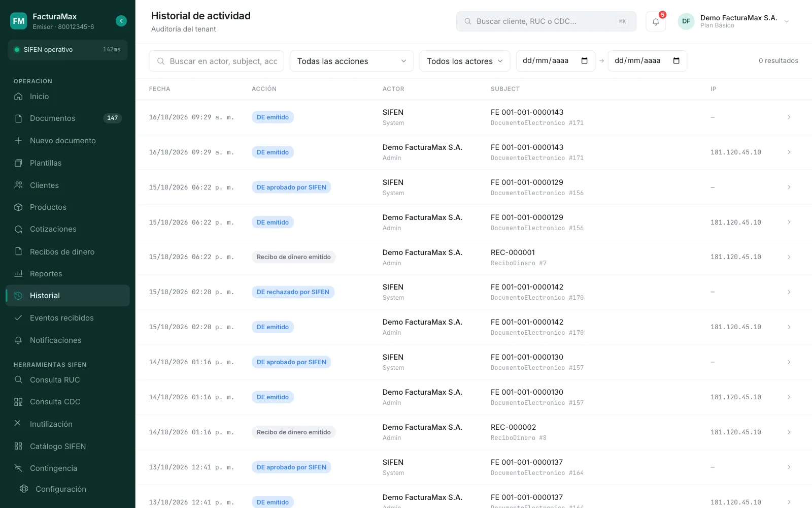Collapse the sidebar with the chevron button
Viewport: 812px width, 508px height.
coord(121,21)
